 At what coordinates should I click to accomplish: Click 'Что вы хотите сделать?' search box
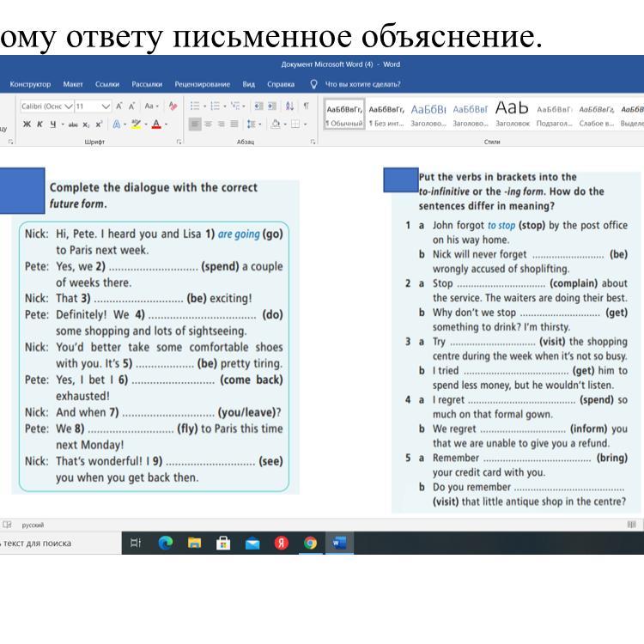coord(362,84)
